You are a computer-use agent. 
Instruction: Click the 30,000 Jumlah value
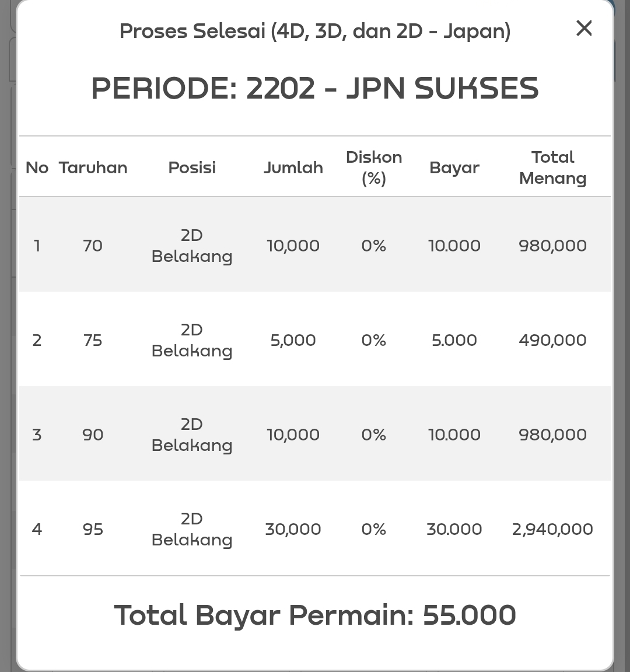click(x=293, y=529)
